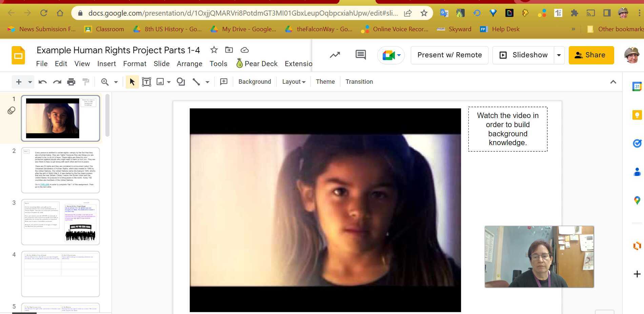Open the Tools menu
Screen dimensions: 644x314
pyautogui.click(x=218, y=63)
